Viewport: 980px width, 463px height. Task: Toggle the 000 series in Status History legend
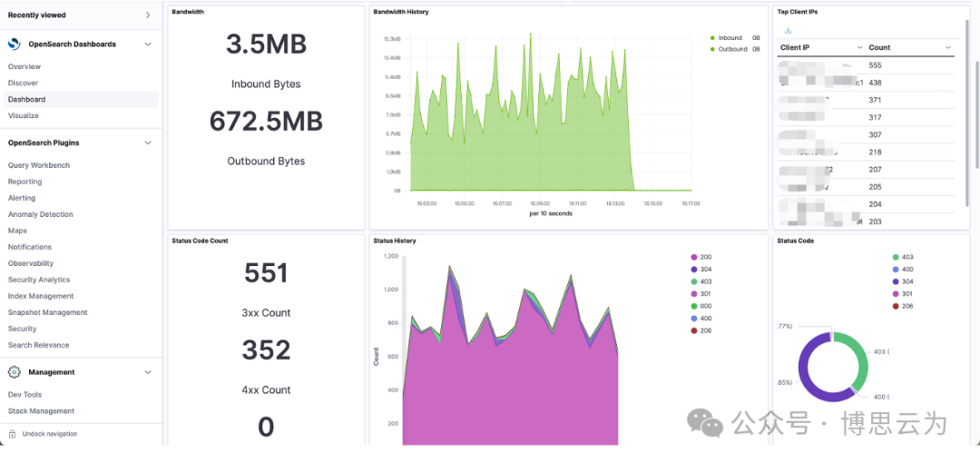tap(701, 306)
